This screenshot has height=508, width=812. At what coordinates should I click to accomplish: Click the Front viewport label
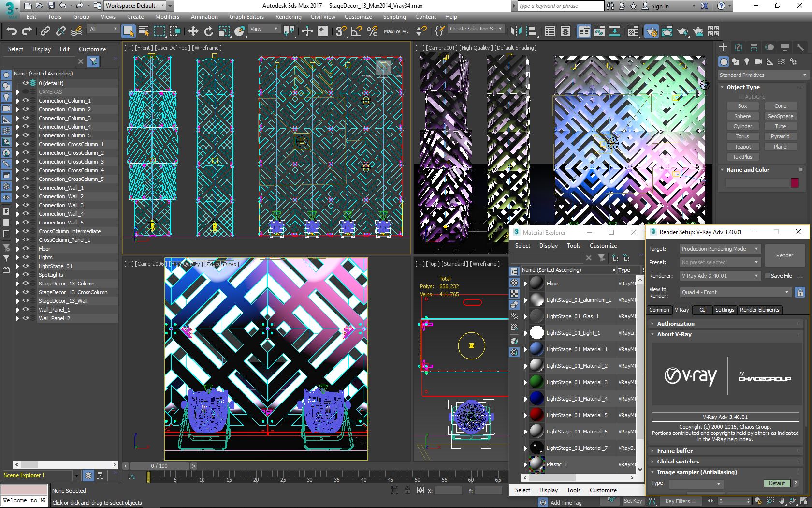coord(143,48)
